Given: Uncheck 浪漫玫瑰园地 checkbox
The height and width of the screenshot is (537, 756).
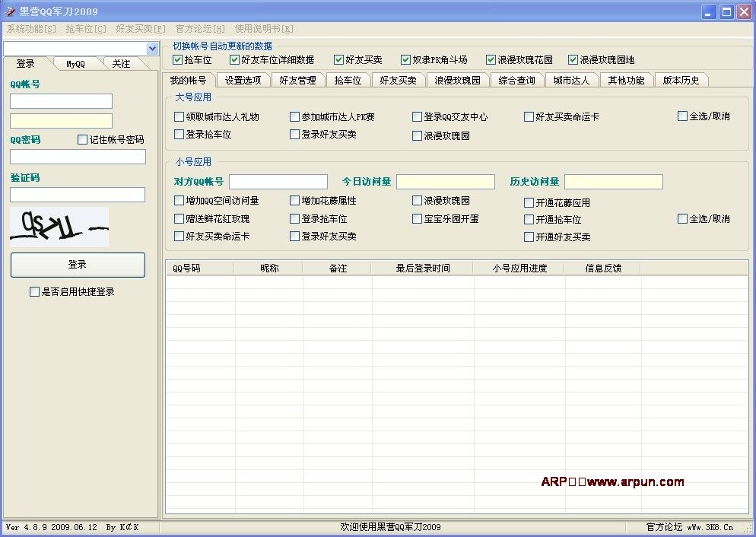Looking at the screenshot, I should tap(573, 60).
